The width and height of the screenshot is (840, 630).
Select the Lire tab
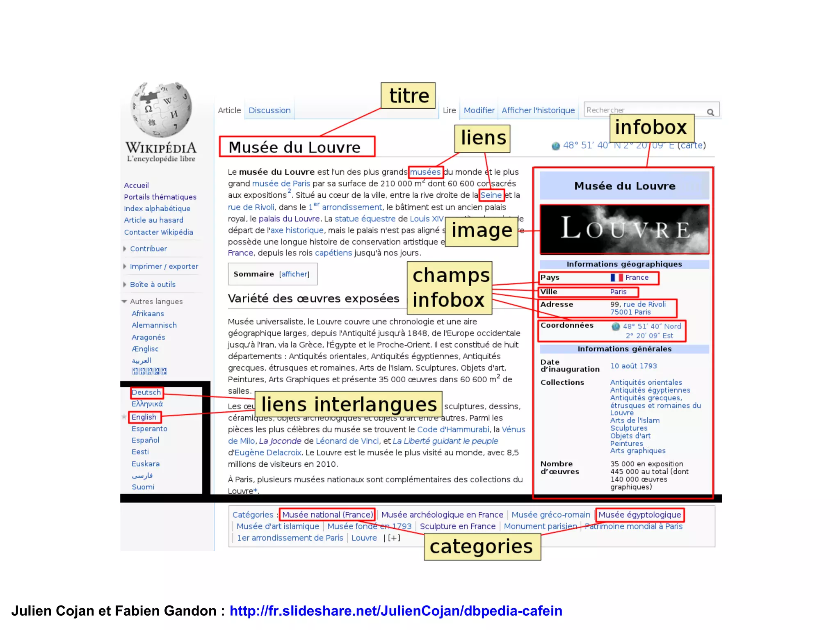point(449,110)
